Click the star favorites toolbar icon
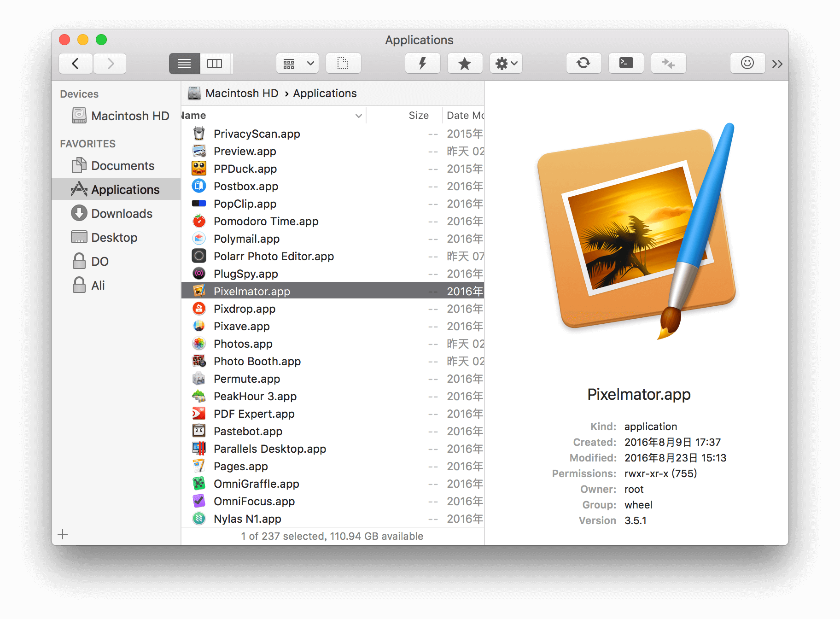This screenshot has height=619, width=840. point(465,63)
